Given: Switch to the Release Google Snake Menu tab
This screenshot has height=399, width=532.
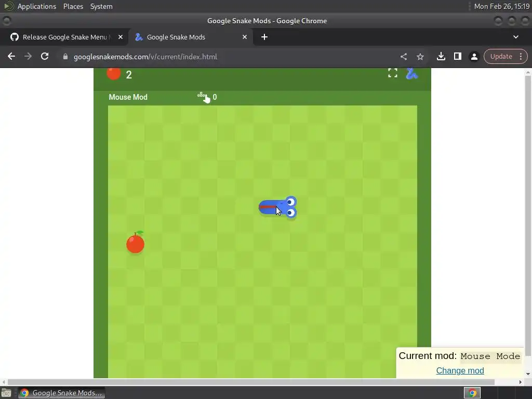Looking at the screenshot, I should (x=64, y=37).
